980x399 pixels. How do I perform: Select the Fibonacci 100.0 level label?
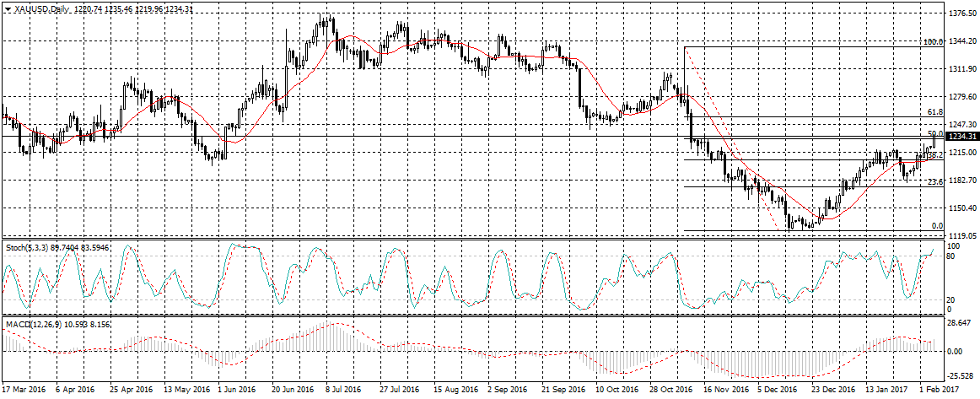(932, 41)
